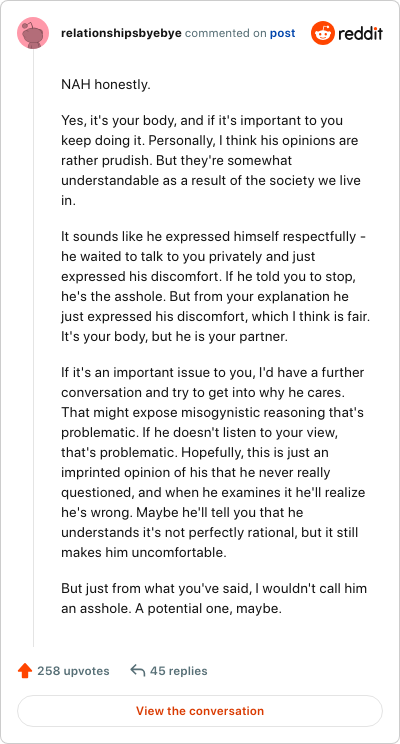Open the "45 replies" link
Viewport: 400px width, 744px height.
[x=178, y=671]
